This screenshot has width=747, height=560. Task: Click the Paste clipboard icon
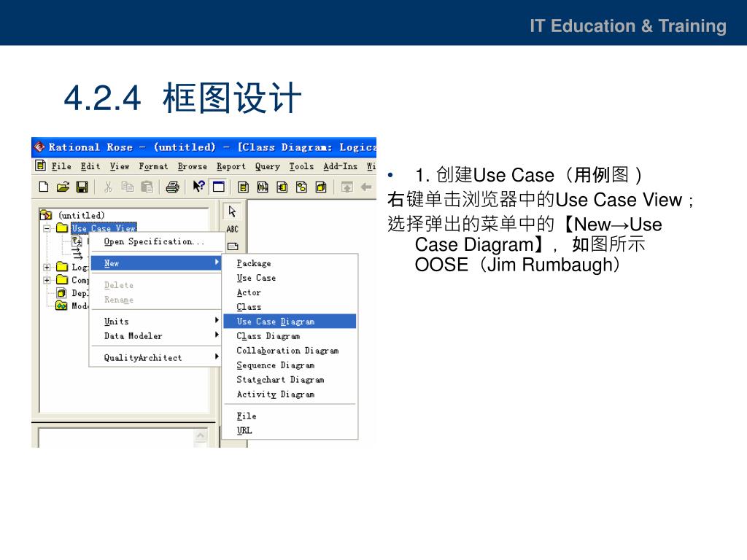(x=147, y=187)
